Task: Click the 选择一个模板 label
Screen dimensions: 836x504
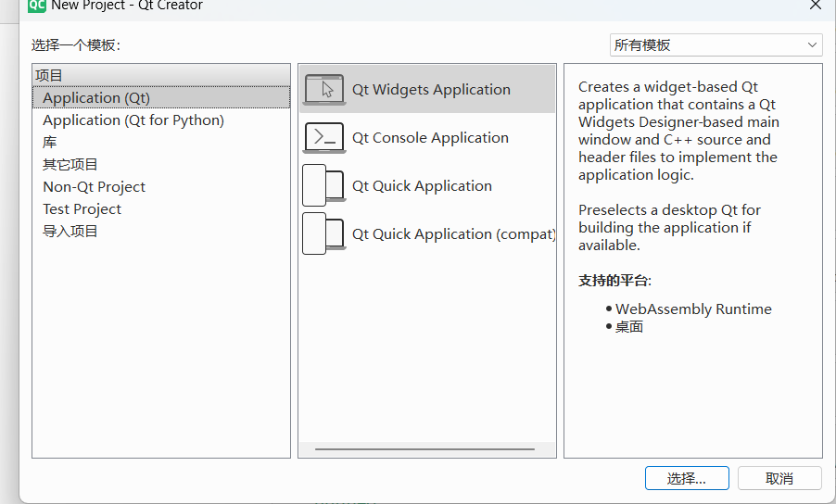Action: click(76, 45)
